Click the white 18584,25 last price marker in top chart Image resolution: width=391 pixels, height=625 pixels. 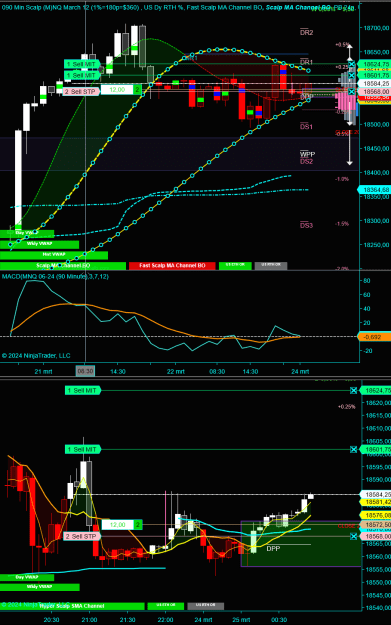(374, 84)
